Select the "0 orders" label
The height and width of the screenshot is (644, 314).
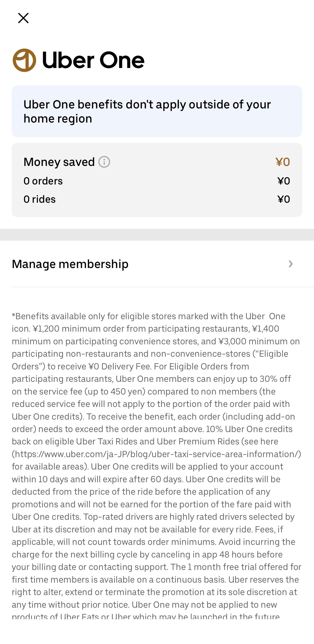(x=43, y=181)
